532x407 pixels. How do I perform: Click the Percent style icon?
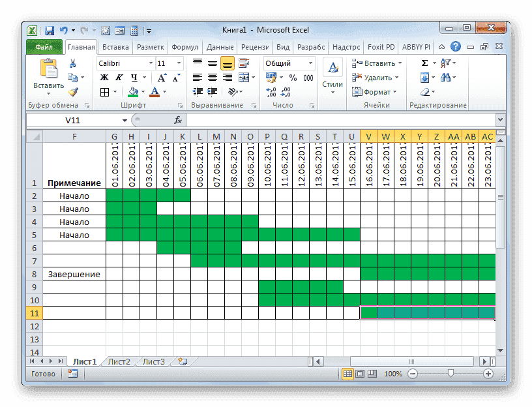coord(292,78)
